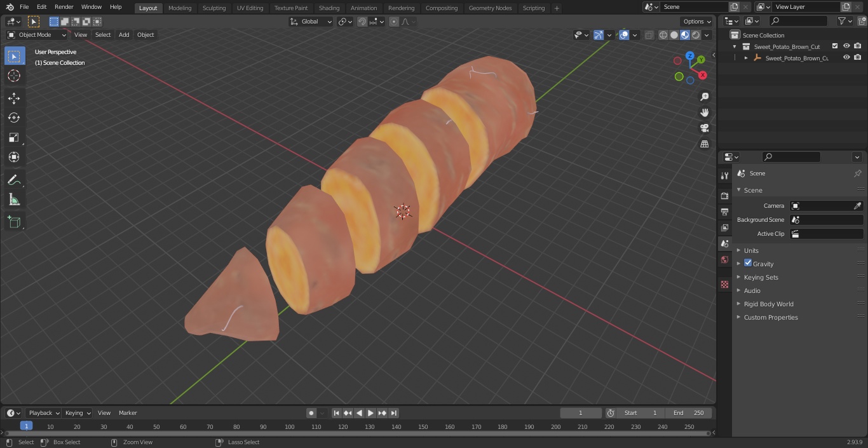Click the outliner search field
Image resolution: width=868 pixels, height=448 pixels.
coord(797,21)
